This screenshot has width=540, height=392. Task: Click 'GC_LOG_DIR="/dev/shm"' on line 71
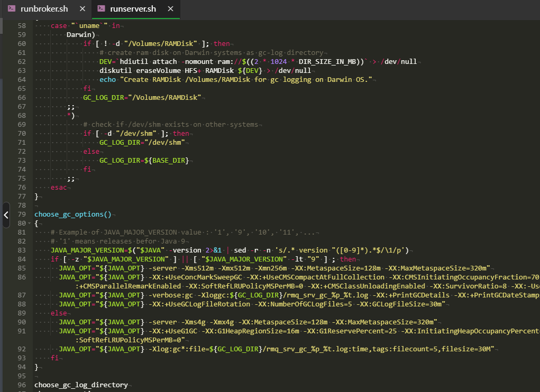(142, 142)
